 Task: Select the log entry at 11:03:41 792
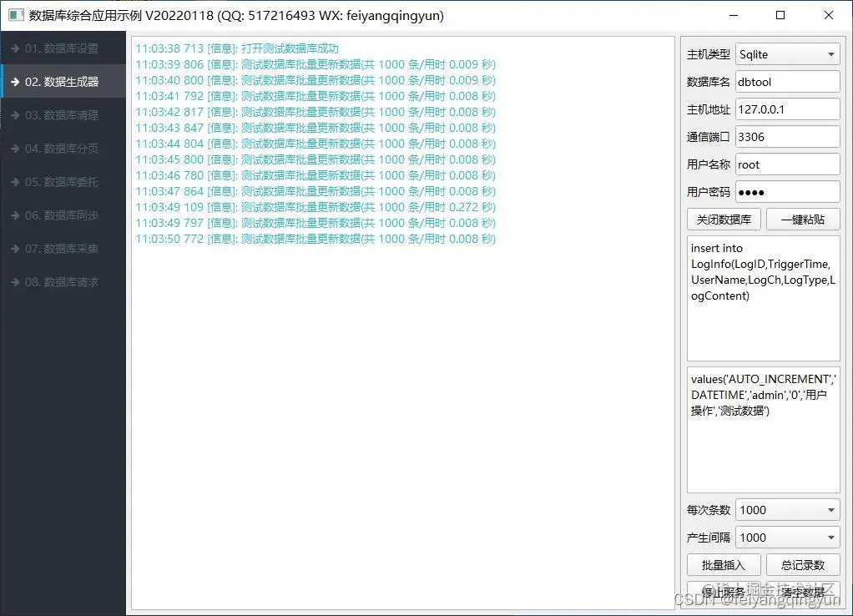coord(315,96)
